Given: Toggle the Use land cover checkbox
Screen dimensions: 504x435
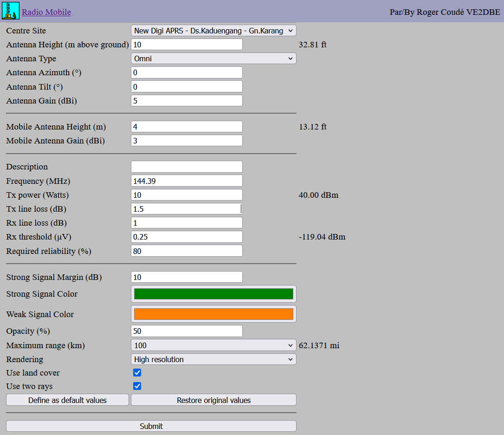Looking at the screenshot, I should click(x=137, y=373).
